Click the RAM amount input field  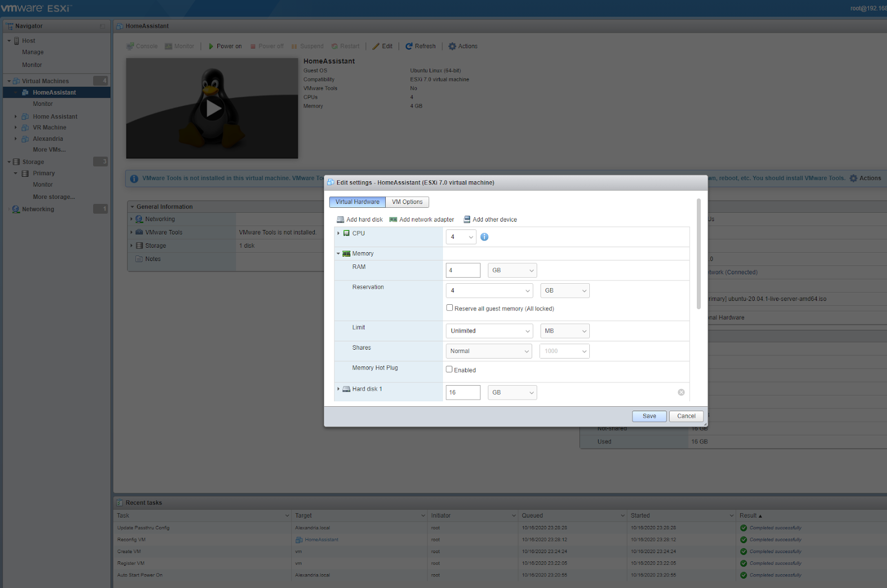point(463,270)
